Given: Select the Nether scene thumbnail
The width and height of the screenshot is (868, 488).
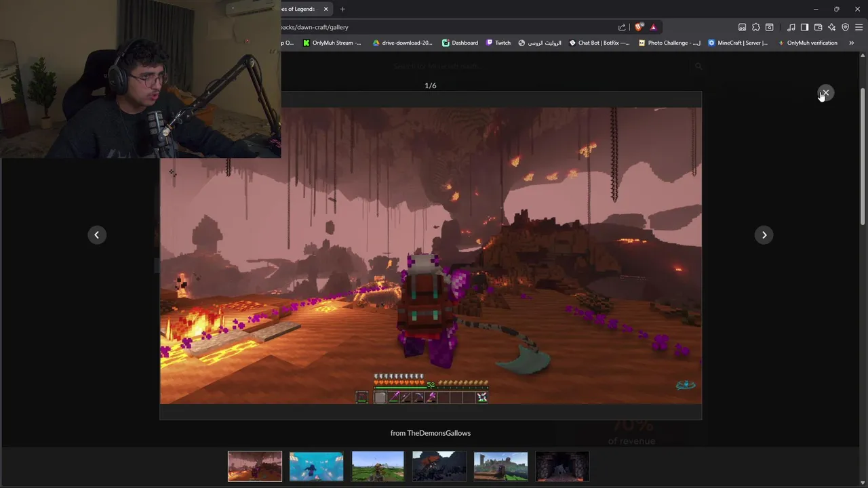Looking at the screenshot, I should 255,466.
